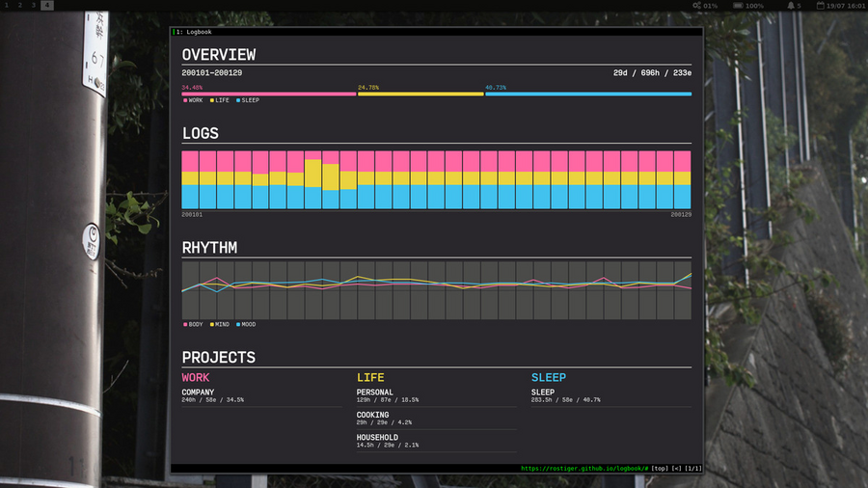868x488 pixels.
Task: Open the PERSONAL project under Life
Action: (x=374, y=393)
